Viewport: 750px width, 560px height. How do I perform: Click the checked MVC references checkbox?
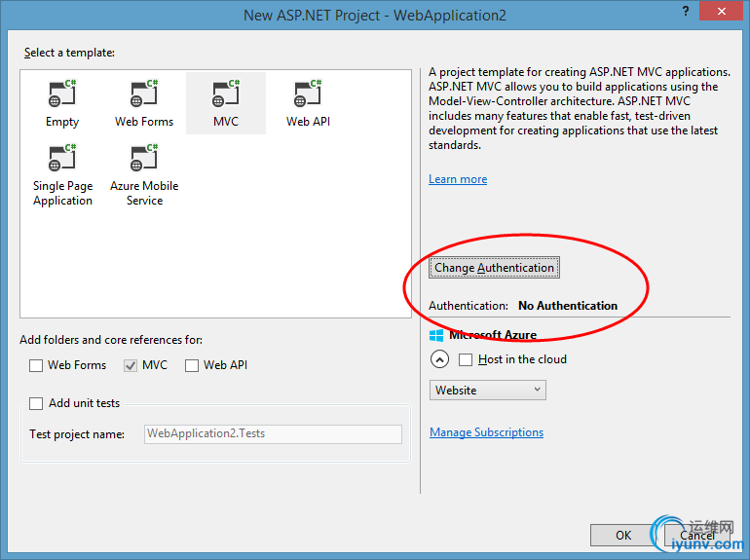[131, 365]
